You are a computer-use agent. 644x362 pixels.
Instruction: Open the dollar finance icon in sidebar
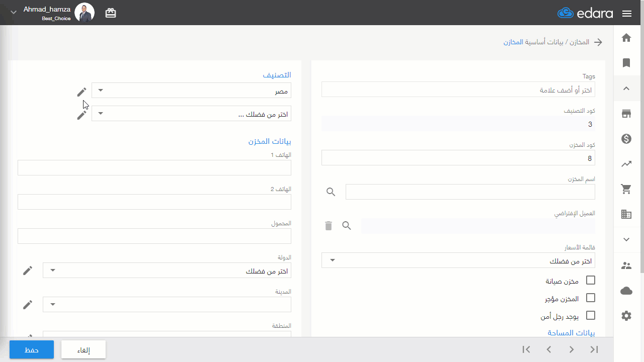pos(626,139)
